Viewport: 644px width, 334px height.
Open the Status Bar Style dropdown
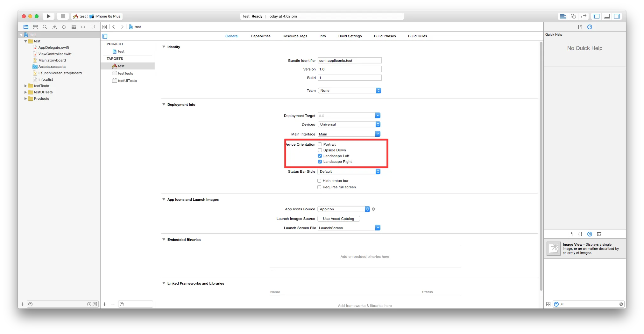349,172
